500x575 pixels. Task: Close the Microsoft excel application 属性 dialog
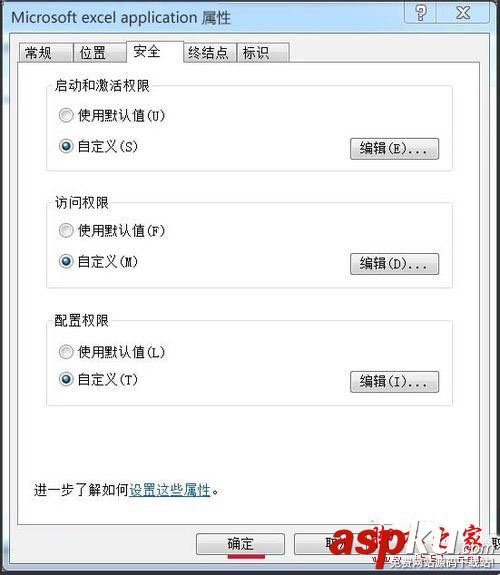tap(463, 14)
